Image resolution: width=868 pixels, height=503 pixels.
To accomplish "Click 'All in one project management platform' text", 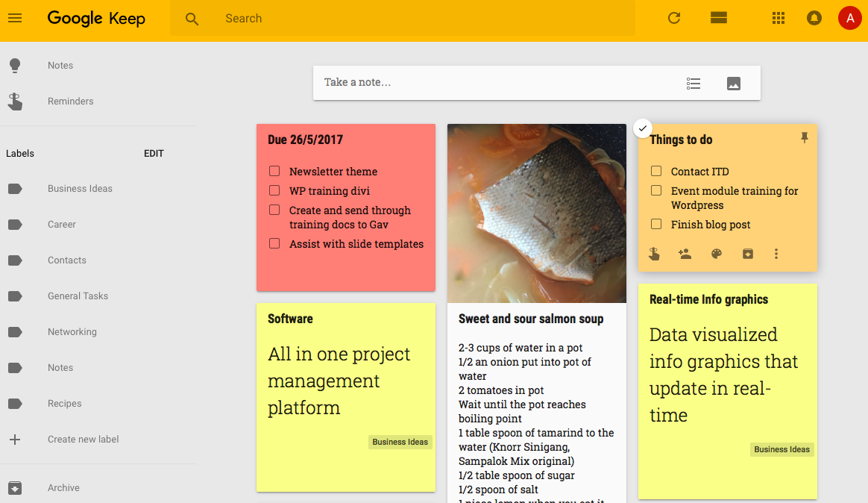I will (x=339, y=381).
